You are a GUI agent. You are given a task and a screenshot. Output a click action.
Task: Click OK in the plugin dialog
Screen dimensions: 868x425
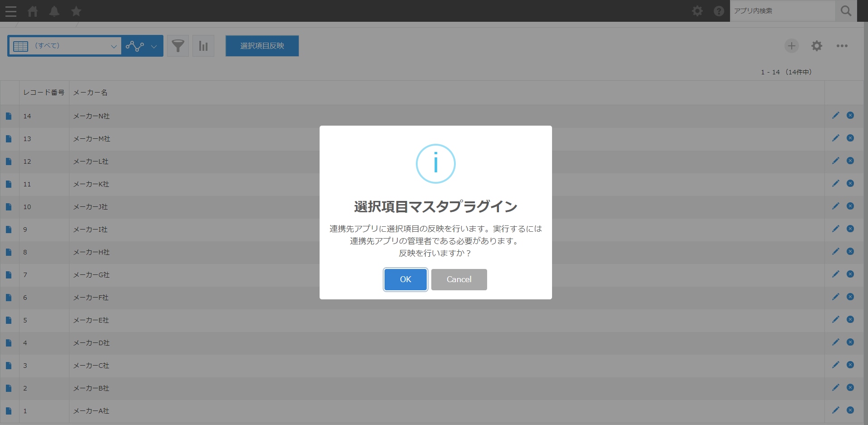click(405, 279)
